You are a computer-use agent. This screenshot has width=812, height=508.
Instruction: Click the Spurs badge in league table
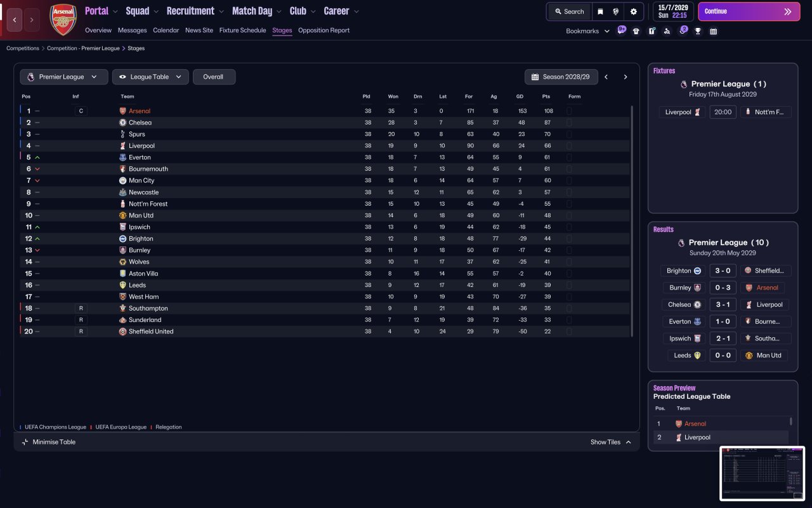123,134
